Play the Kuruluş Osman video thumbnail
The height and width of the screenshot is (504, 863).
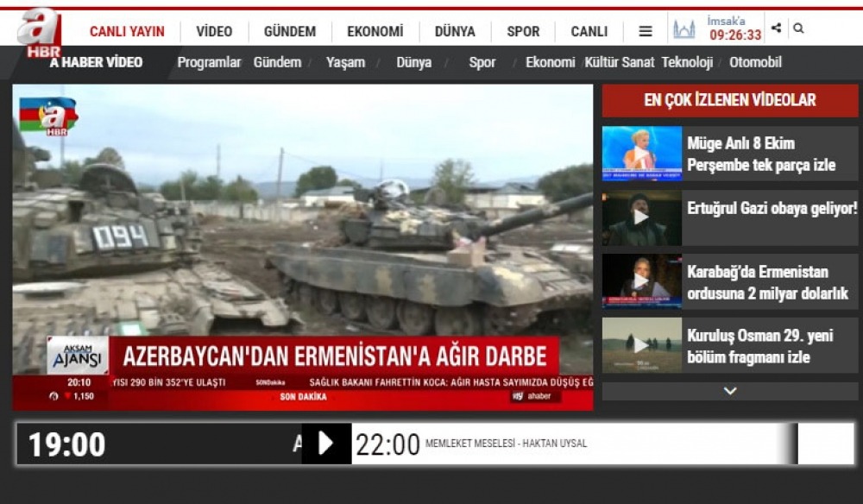[x=641, y=345]
